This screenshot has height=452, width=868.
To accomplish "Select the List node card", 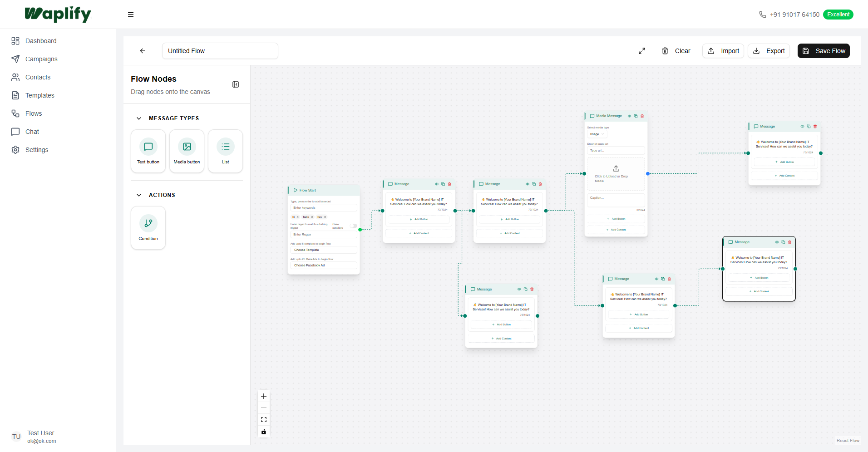I will click(225, 151).
